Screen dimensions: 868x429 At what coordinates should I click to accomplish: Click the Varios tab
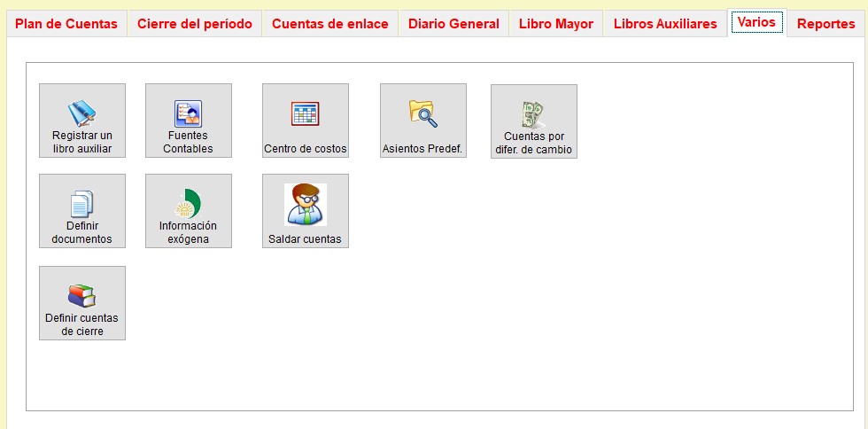coord(756,22)
